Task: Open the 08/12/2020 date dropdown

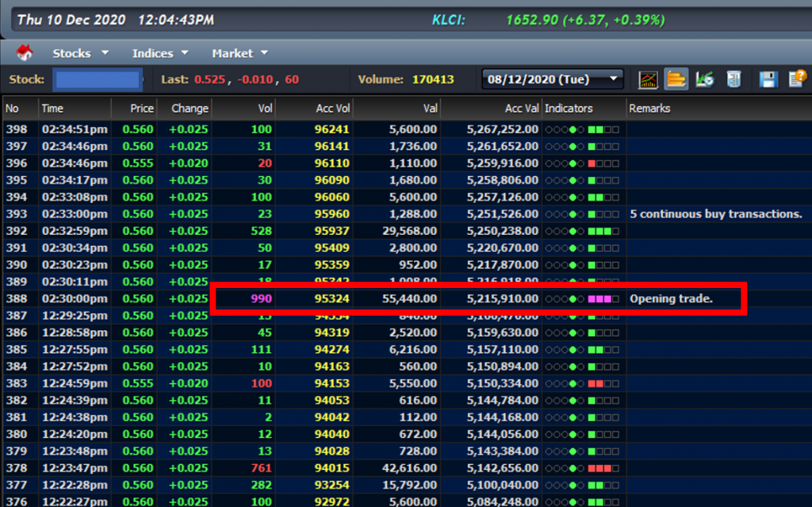Action: (x=552, y=79)
